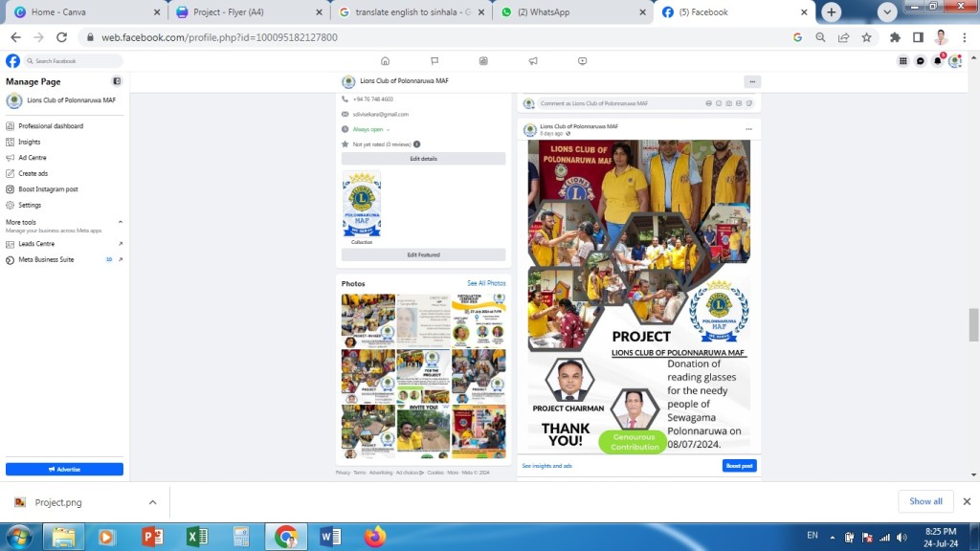Click Google icon in address bar

pos(797,37)
